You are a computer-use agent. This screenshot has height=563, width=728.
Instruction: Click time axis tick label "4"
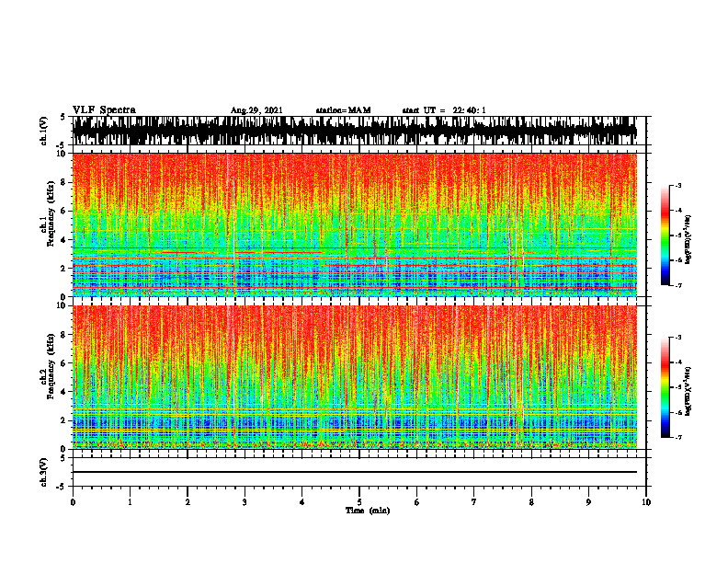tap(302, 502)
